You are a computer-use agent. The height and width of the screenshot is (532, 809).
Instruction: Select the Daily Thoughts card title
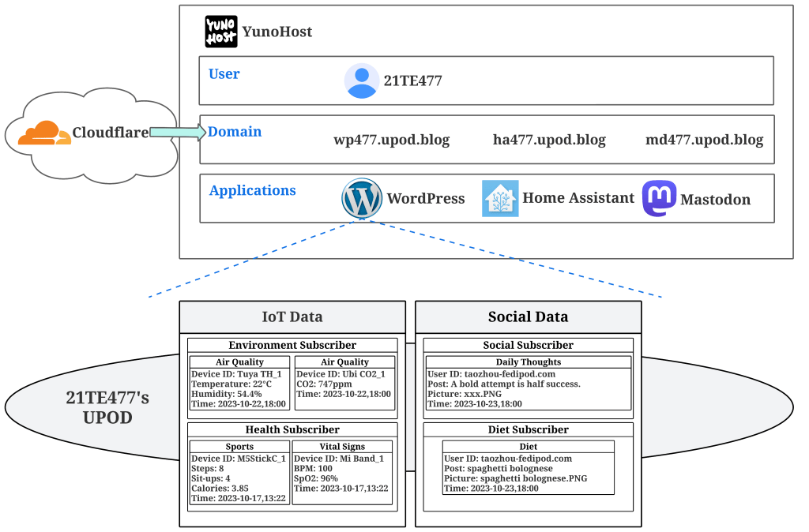click(528, 362)
